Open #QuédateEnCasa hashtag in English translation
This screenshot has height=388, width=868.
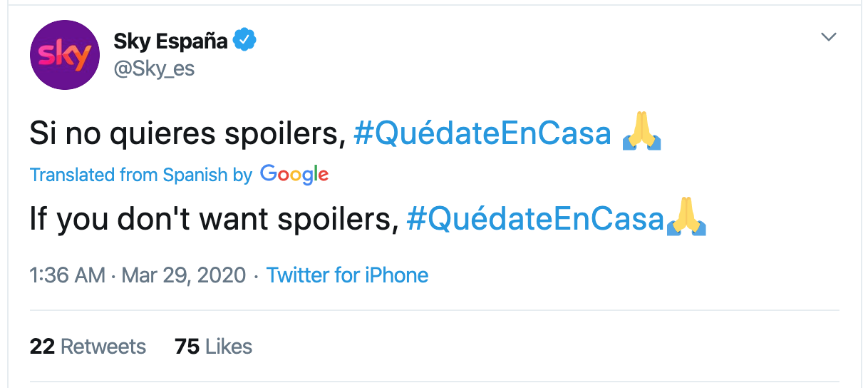pos(535,219)
